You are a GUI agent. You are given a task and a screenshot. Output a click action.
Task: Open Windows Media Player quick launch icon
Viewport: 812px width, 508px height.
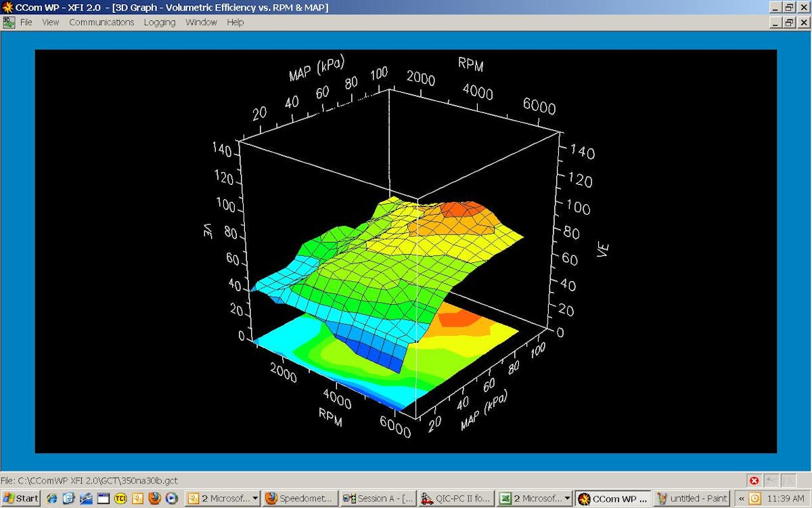point(172,499)
